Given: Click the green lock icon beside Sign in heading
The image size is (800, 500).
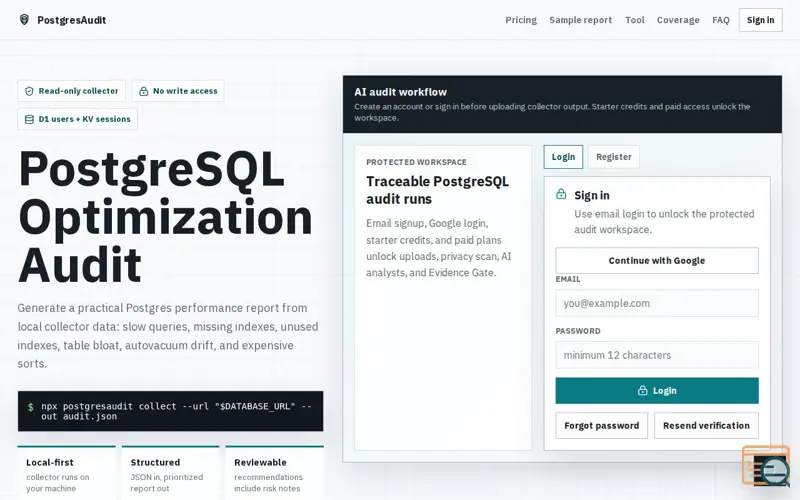Looking at the screenshot, I should point(561,194).
